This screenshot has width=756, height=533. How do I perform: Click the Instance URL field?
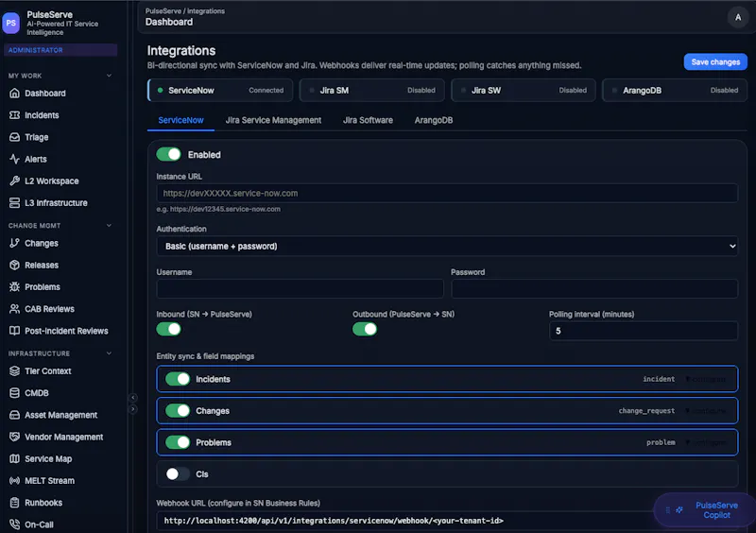(x=447, y=193)
